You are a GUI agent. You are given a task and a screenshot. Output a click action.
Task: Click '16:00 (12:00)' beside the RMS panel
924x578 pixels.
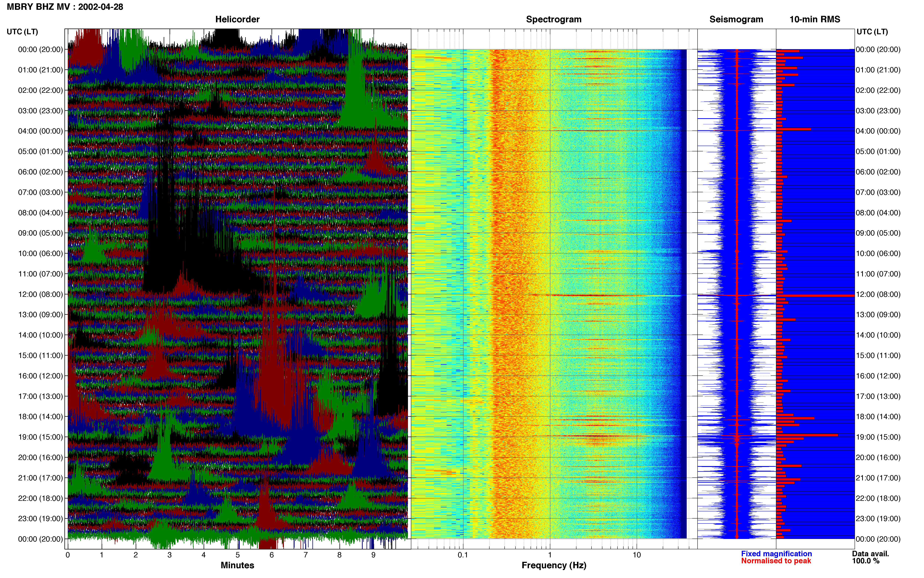[878, 376]
